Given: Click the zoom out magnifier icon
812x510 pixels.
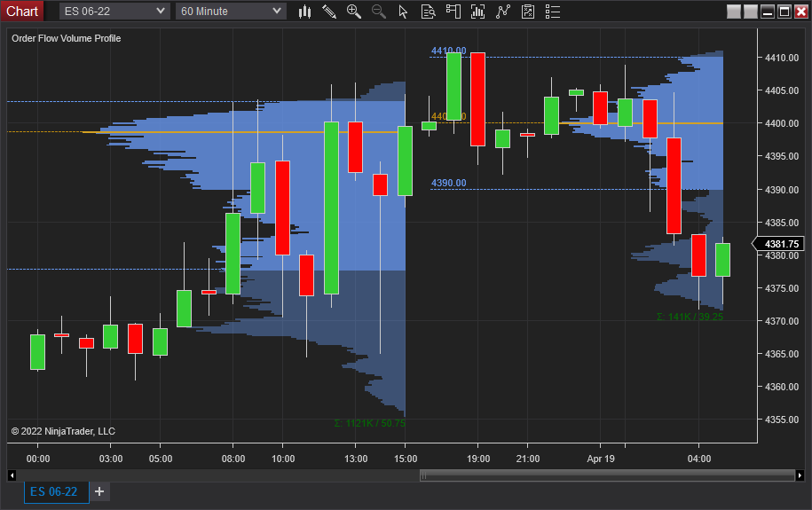Looking at the screenshot, I should coord(379,12).
